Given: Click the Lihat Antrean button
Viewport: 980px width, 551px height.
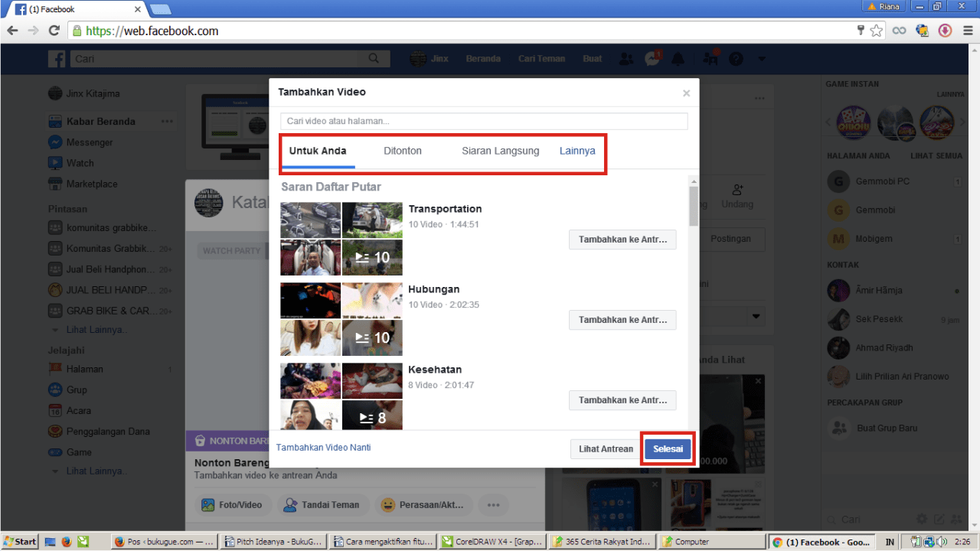Looking at the screenshot, I should click(606, 449).
